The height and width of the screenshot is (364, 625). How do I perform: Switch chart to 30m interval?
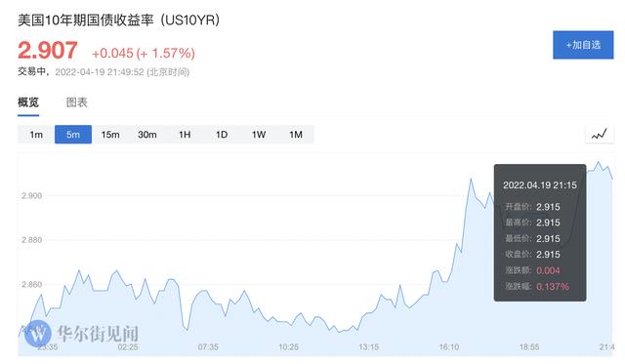click(147, 135)
